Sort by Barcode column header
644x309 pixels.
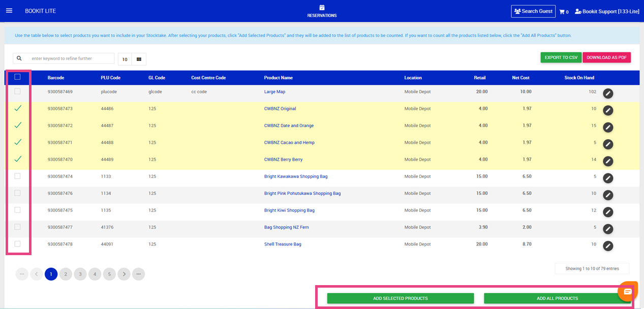click(56, 78)
